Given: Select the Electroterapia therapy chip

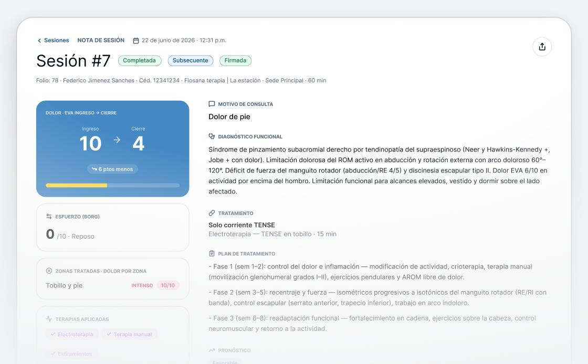Looking at the screenshot, I should click(x=72, y=335).
